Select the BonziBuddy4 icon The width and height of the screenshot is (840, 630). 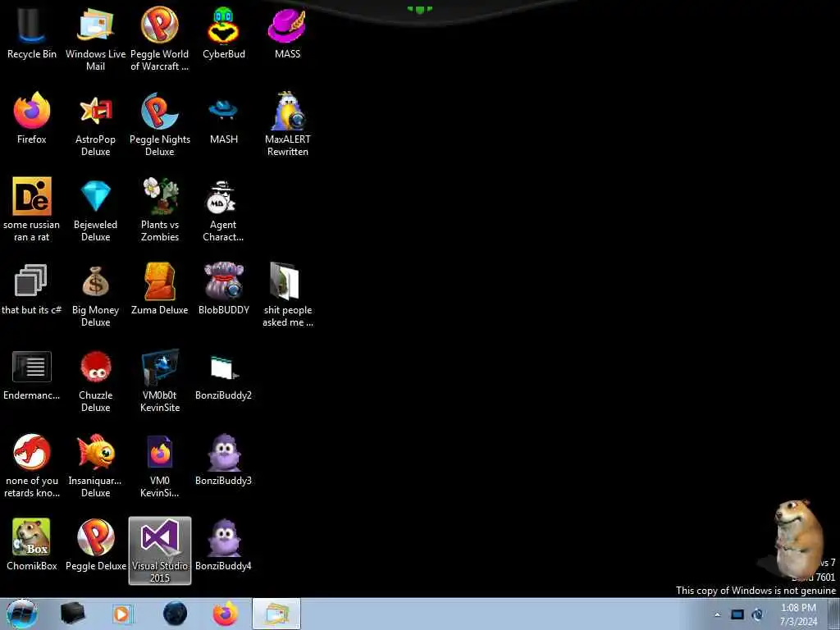[x=224, y=546]
